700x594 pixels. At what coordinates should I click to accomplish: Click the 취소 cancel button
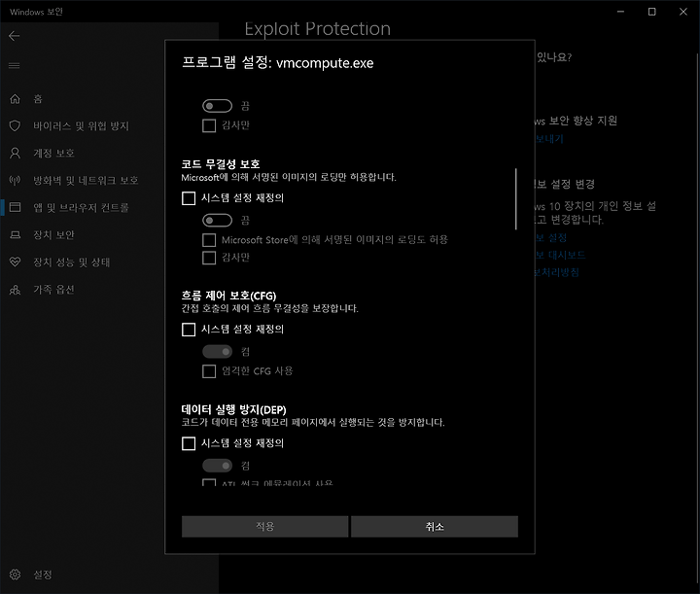(x=435, y=527)
